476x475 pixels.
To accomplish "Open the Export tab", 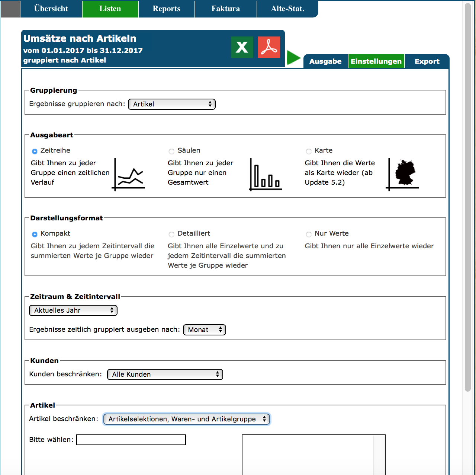I will point(427,61).
